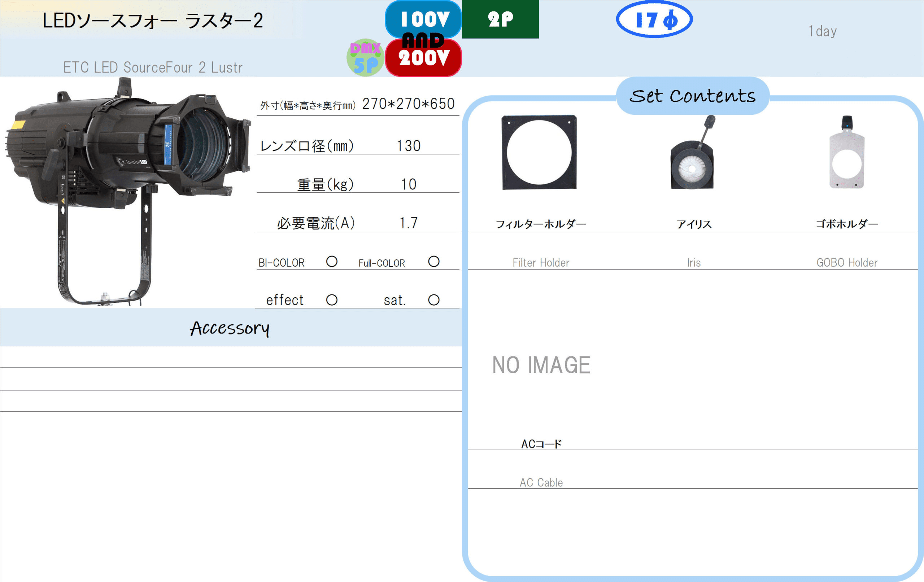The image size is (924, 582).
Task: Click the lens diameter value 130
Action: point(409,146)
